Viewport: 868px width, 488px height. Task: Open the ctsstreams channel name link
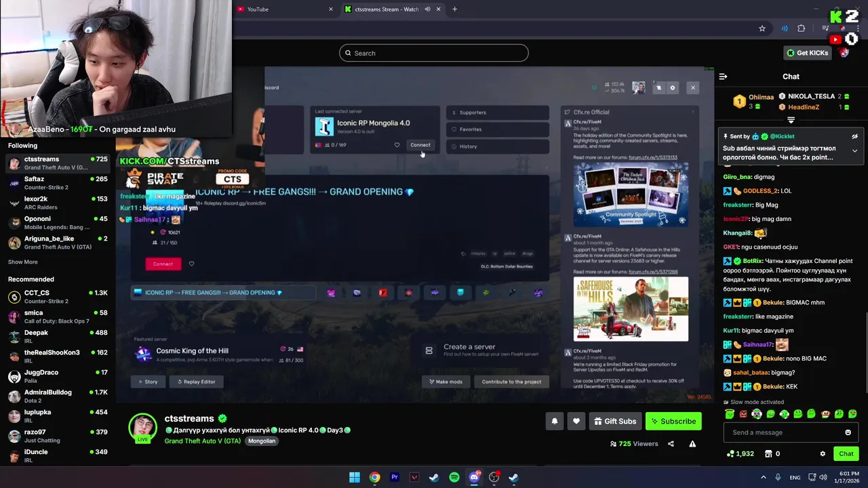(x=189, y=419)
